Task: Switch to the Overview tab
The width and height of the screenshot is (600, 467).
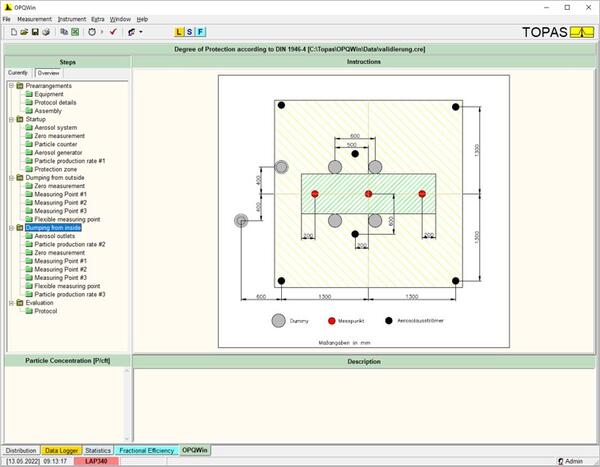Action: click(x=48, y=73)
